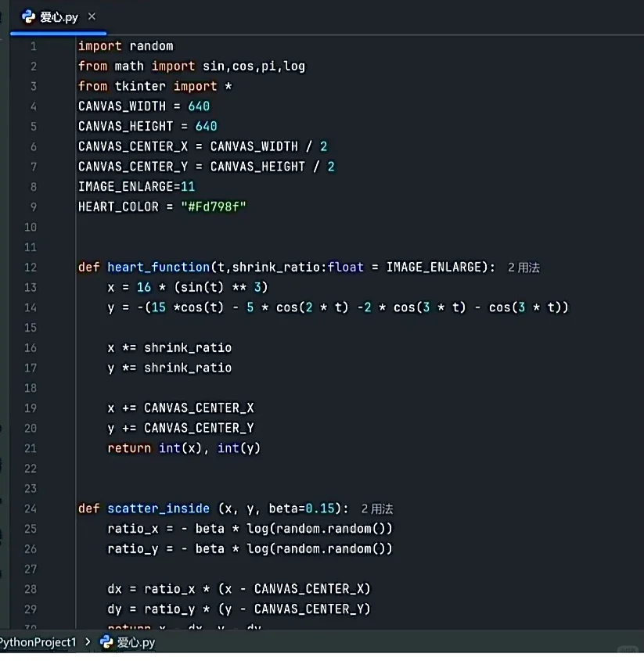
Task: Click the "#Fd798f" color string
Action: tap(214, 207)
